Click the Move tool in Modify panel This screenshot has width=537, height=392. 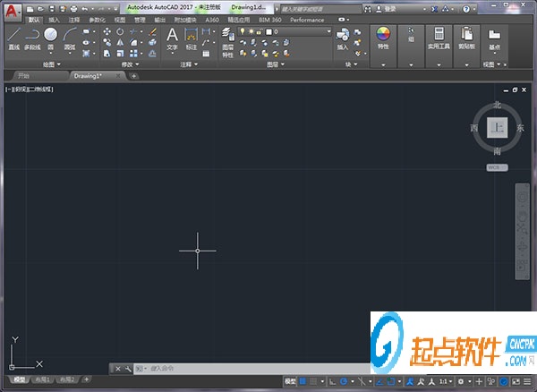(107, 32)
